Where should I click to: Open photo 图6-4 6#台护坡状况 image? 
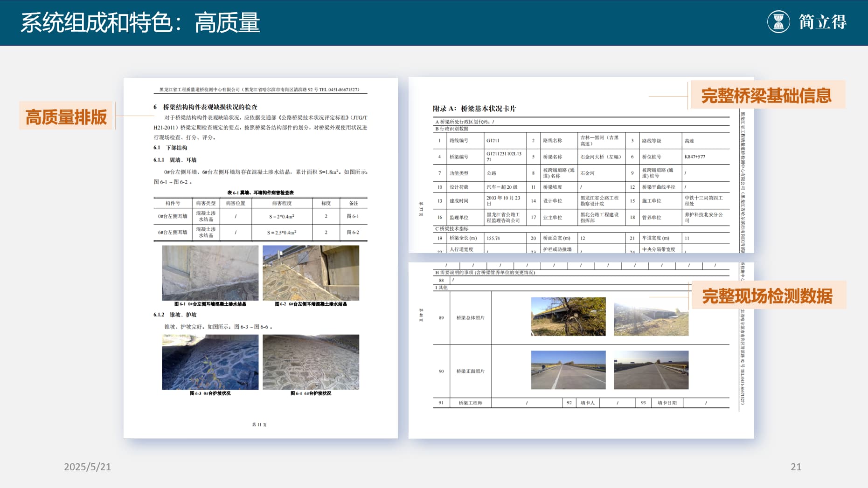pos(311,362)
